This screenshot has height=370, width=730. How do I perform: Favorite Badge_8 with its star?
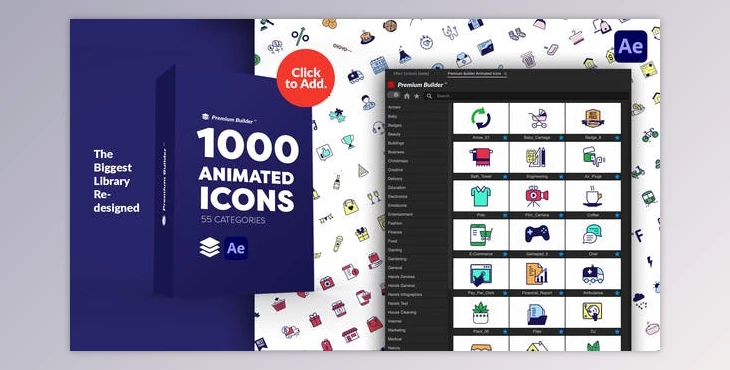tap(617, 138)
